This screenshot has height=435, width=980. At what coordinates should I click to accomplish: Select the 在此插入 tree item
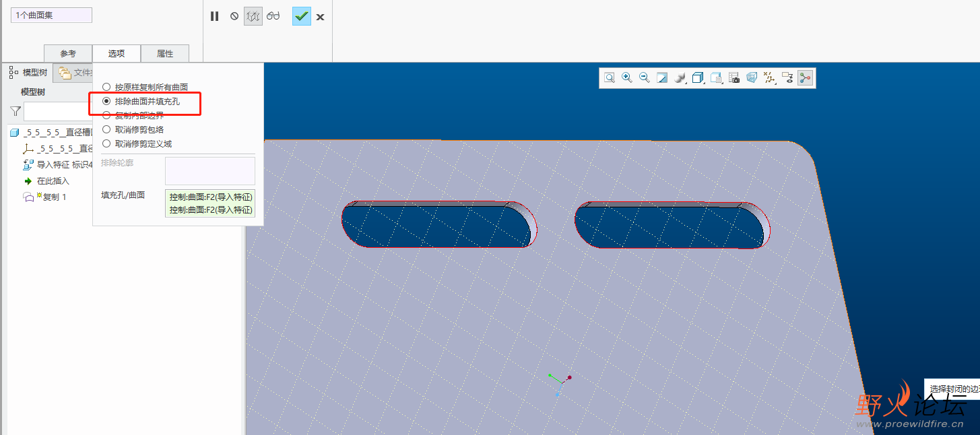[x=46, y=180]
